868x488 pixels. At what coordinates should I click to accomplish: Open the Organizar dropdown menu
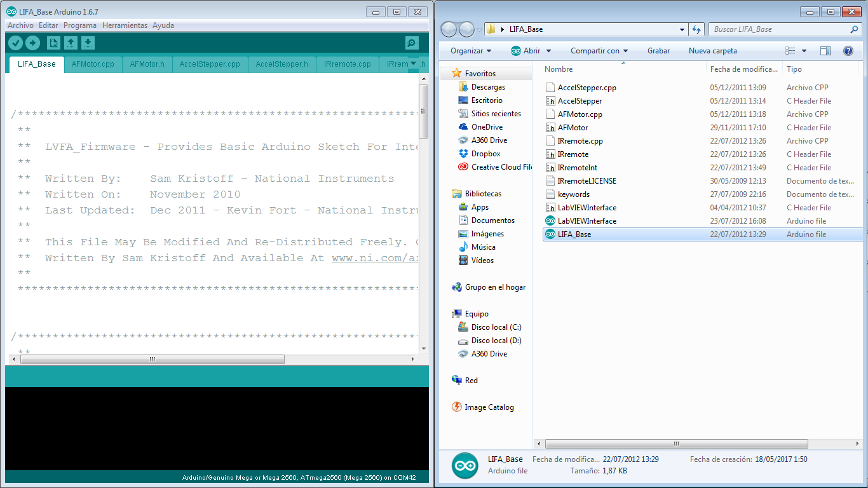[x=471, y=51]
